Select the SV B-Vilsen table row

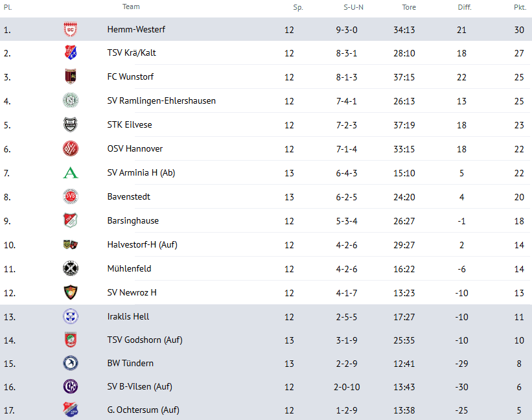pos(266,386)
